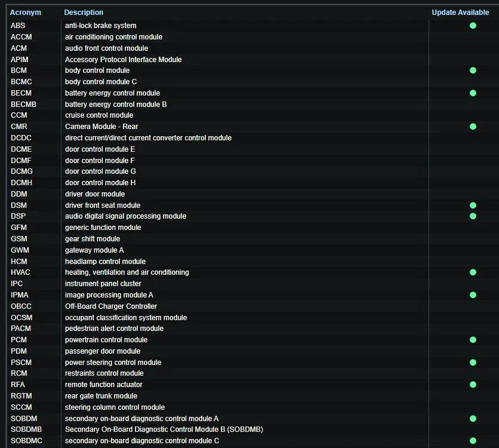Select the PDM acronym cell
The image size is (499, 448).
(x=19, y=351)
